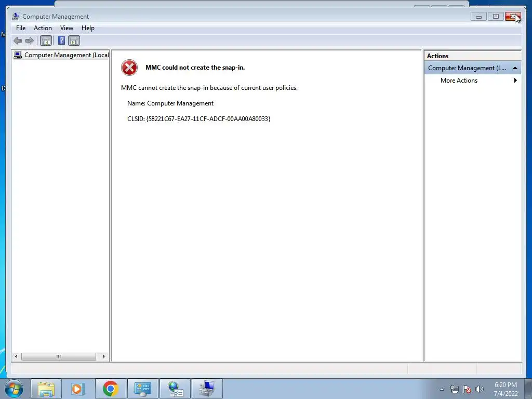Open Windows Explorer from the taskbar

46,389
